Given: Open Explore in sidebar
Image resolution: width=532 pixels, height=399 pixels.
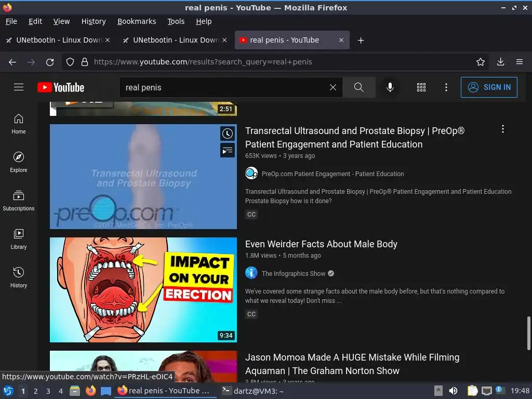Looking at the screenshot, I should [x=19, y=162].
